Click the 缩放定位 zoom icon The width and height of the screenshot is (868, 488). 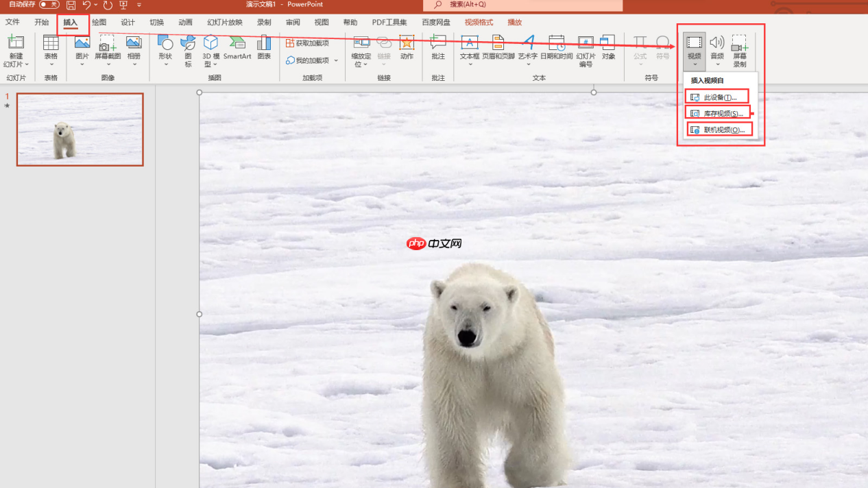pos(361,42)
